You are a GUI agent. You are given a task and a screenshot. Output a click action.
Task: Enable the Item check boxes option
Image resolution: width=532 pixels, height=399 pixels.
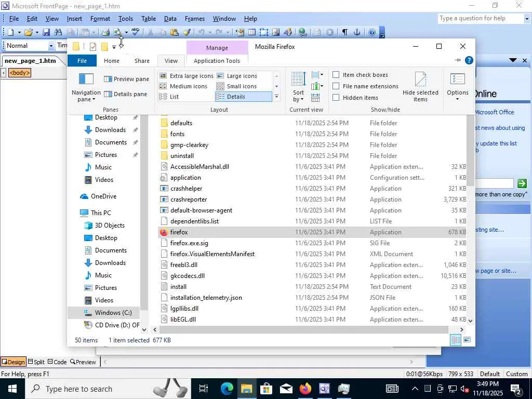point(336,75)
